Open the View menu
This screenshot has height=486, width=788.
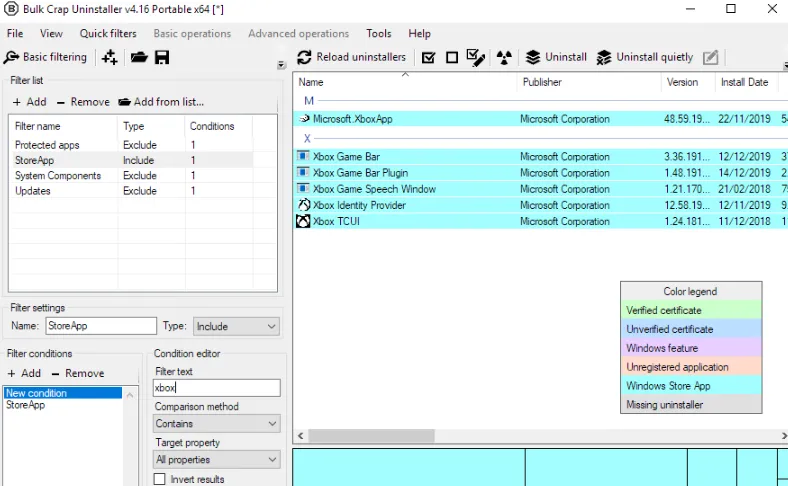51,34
